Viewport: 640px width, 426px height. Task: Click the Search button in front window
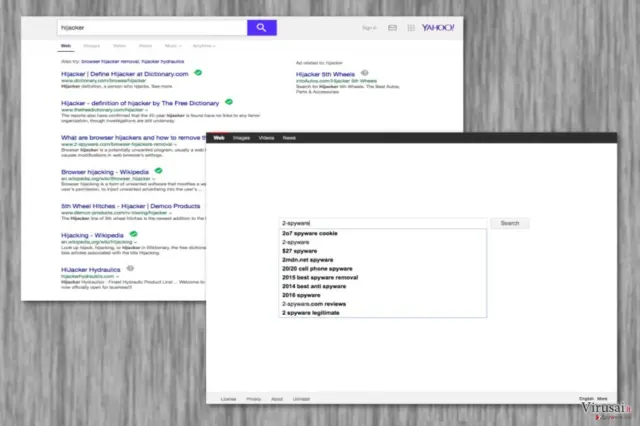[510, 223]
